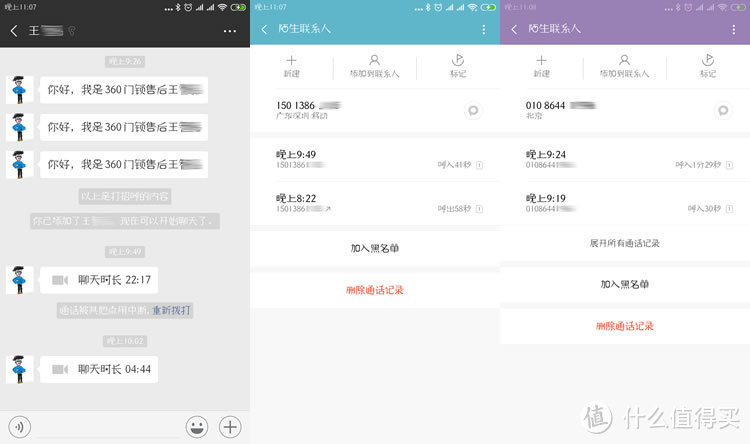This screenshot has width=750, height=444.
Task: Go back from the blue 陌生联系人 screen
Action: [x=264, y=30]
